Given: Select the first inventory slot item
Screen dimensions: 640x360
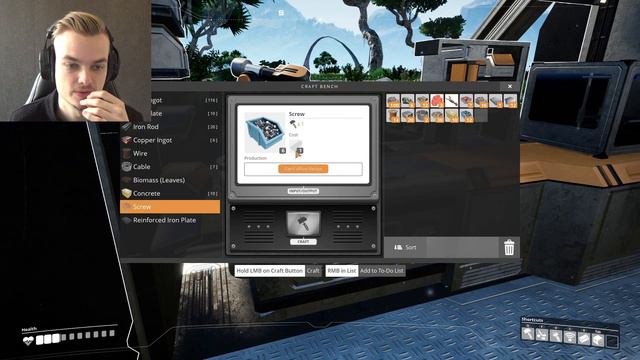Looking at the screenshot, I should click(x=393, y=101).
